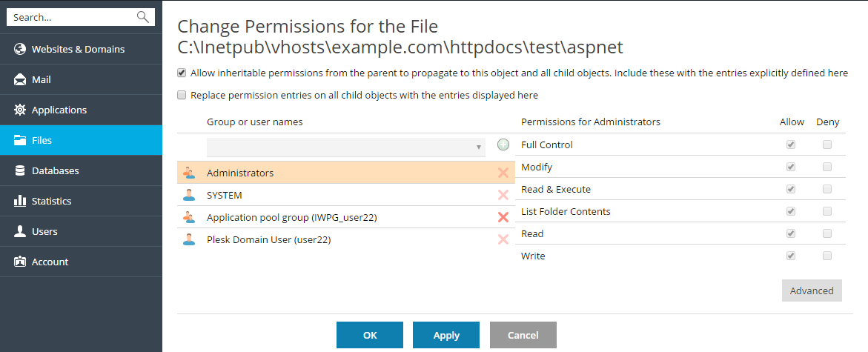Click the Administrators group icon

pyautogui.click(x=189, y=173)
